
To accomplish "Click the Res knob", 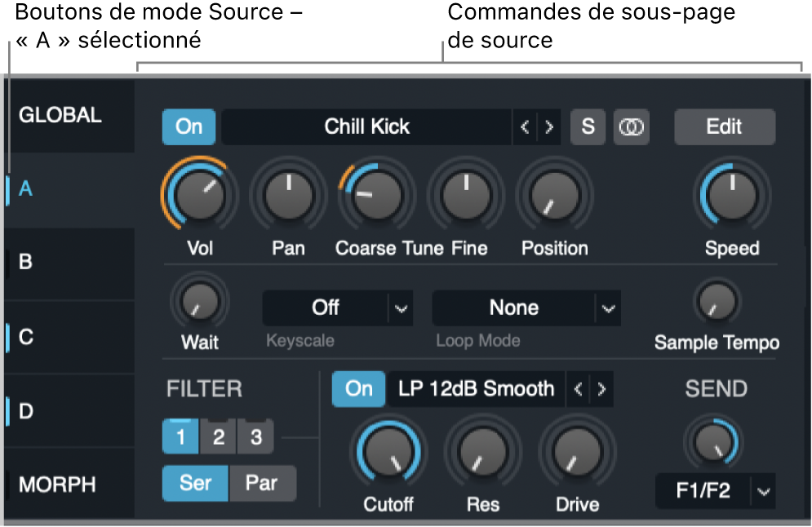I will coord(482,452).
